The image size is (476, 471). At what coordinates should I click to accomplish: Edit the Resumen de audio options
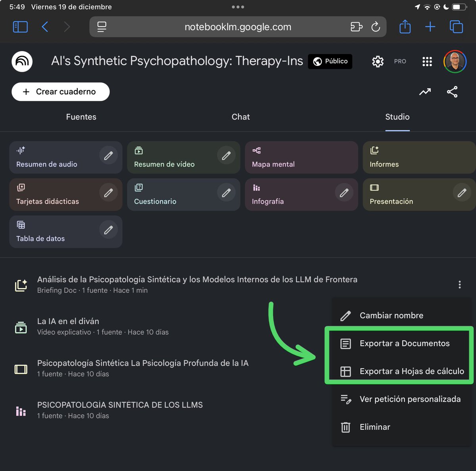click(108, 156)
